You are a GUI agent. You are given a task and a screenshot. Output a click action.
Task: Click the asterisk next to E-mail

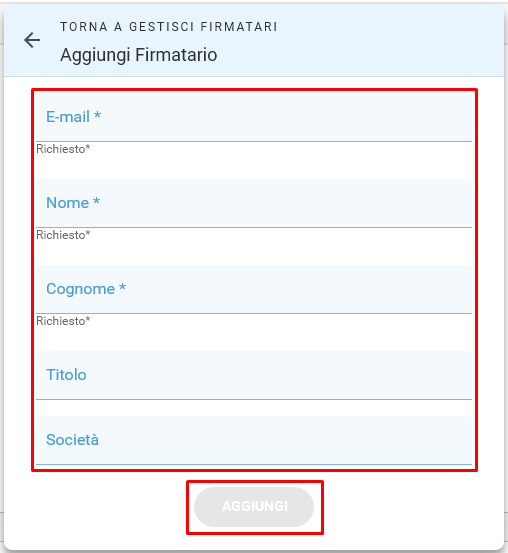pos(97,115)
